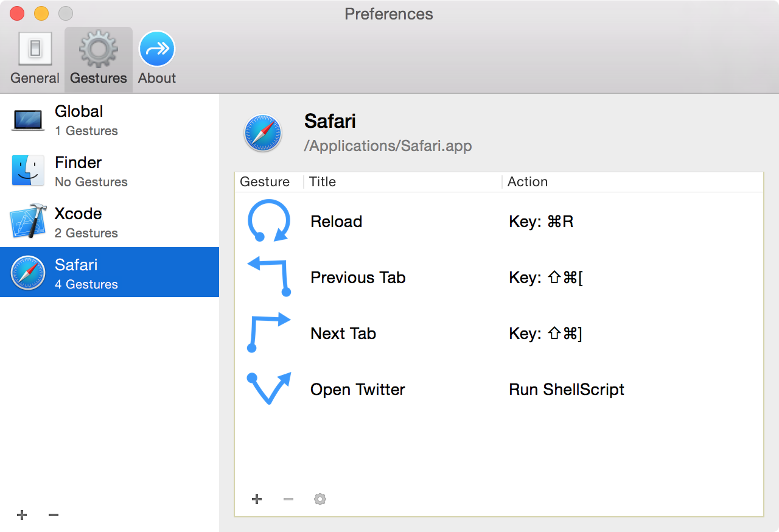Click the Next Tab gesture icon
Viewport: 779px width, 532px height.
point(268,333)
